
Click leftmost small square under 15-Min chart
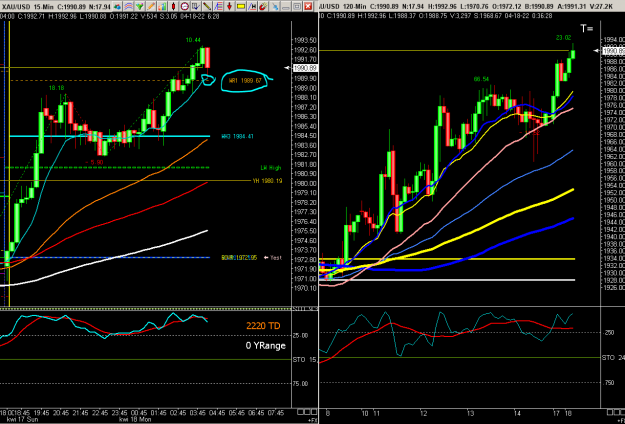(300, 412)
